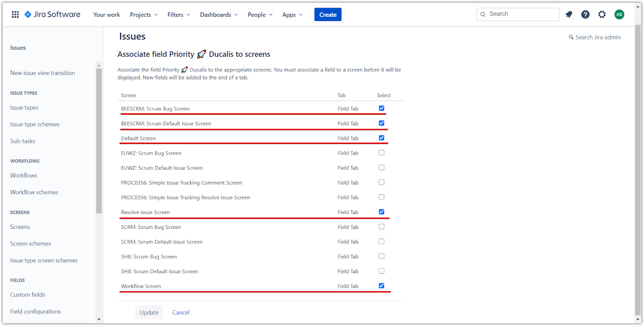Uncheck the Workflow Screen checkbox
This screenshot has width=644, height=326.
click(382, 286)
